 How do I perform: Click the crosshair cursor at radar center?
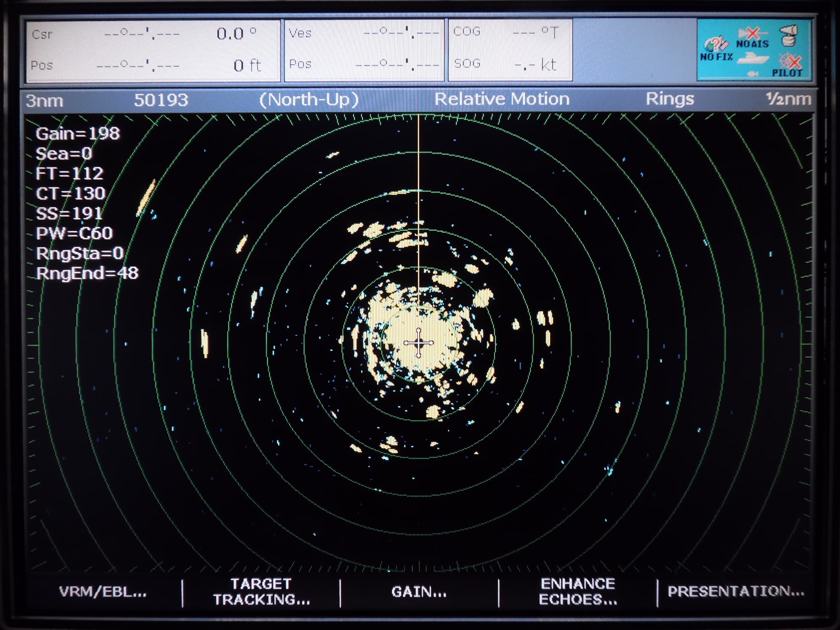click(418, 343)
